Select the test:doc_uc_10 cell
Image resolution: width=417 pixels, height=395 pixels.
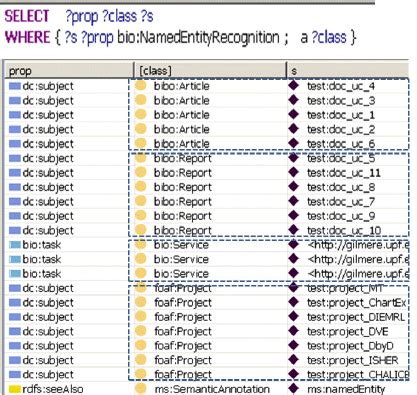pos(344,230)
